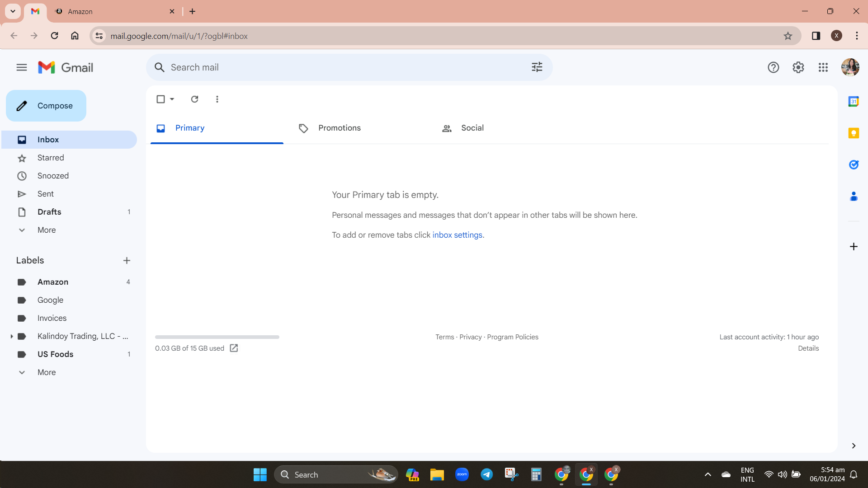The width and height of the screenshot is (868, 488).
Task: Open Gmail Settings gear
Action: coord(798,67)
